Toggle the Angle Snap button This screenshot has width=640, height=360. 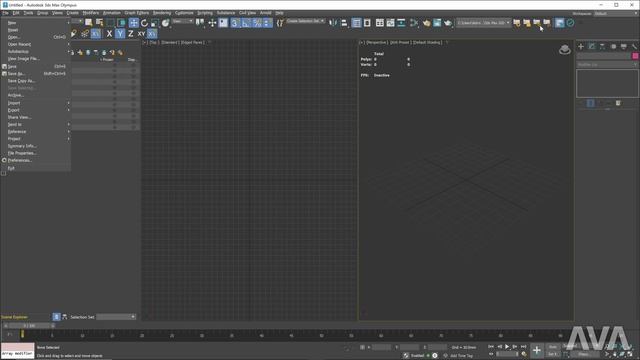(x=246, y=23)
